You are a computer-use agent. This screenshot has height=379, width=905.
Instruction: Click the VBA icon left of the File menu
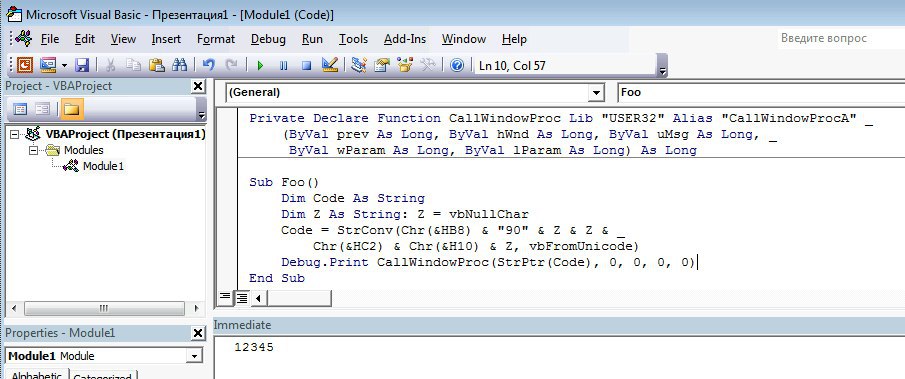pos(24,39)
